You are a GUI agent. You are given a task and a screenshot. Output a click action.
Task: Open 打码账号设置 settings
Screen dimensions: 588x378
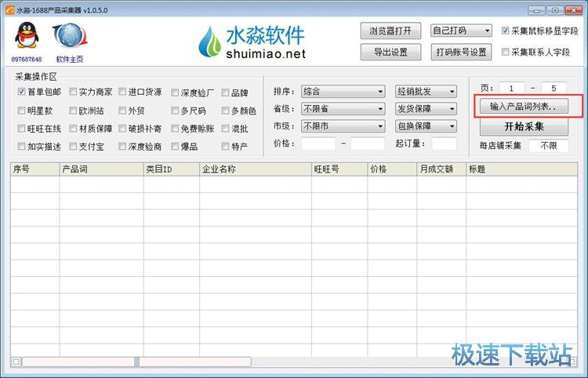click(463, 53)
